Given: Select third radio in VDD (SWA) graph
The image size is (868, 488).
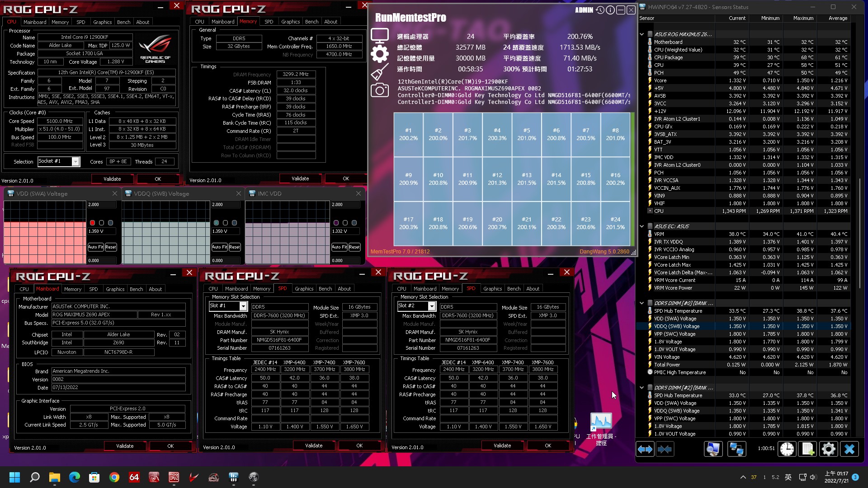Looking at the screenshot, I should click(110, 223).
